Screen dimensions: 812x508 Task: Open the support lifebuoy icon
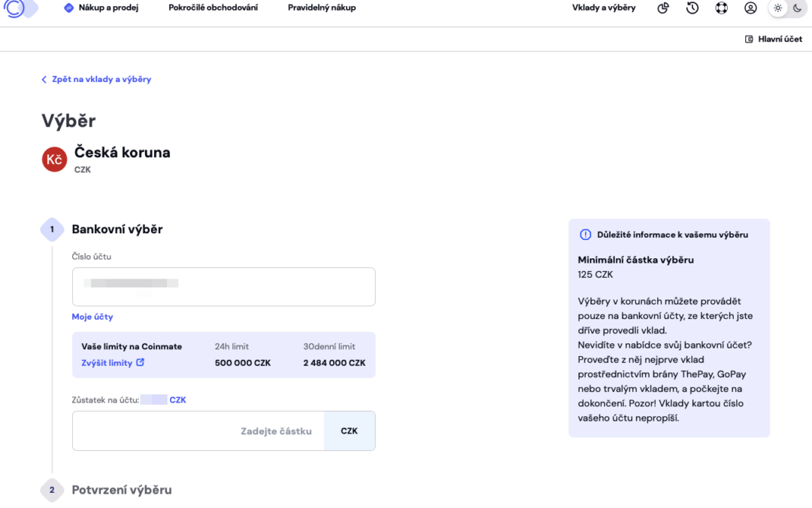coord(721,8)
